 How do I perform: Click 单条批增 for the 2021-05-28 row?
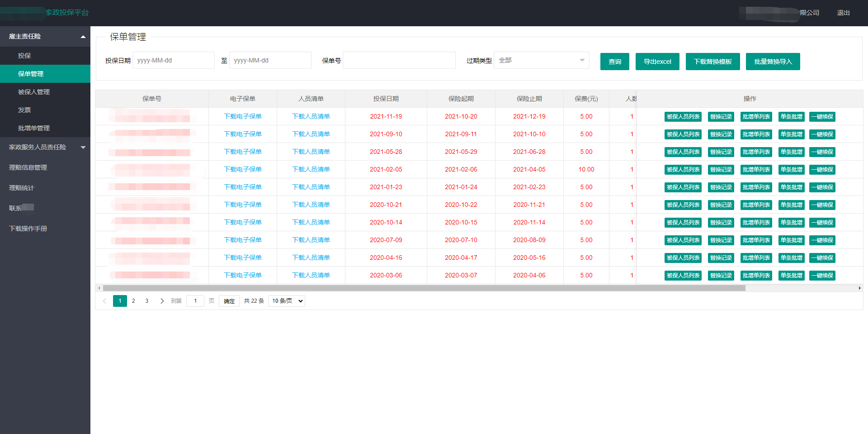pyautogui.click(x=792, y=152)
